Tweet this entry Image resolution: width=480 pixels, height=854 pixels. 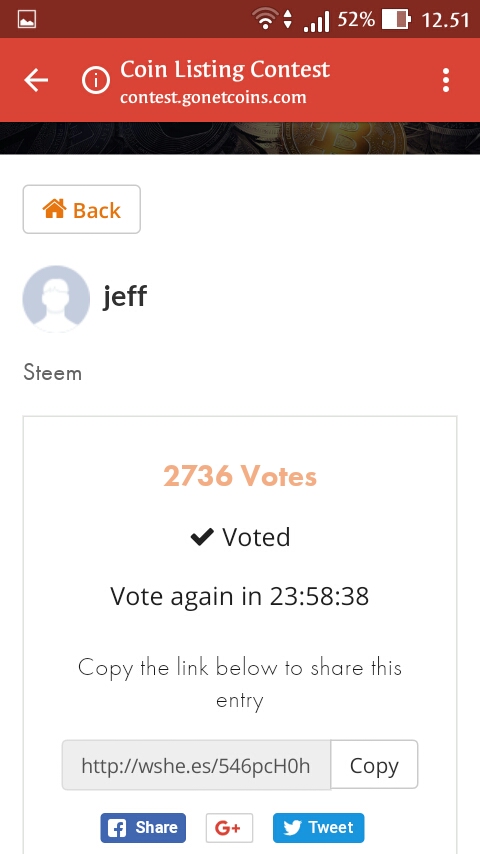click(318, 828)
